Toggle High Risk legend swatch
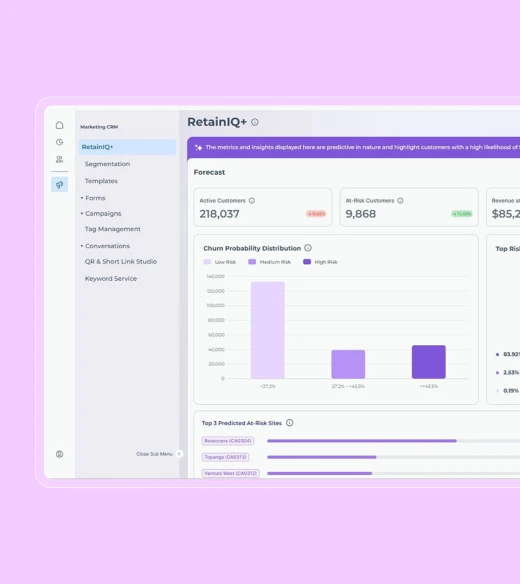Viewport: 520px width, 584px height. pyautogui.click(x=307, y=262)
